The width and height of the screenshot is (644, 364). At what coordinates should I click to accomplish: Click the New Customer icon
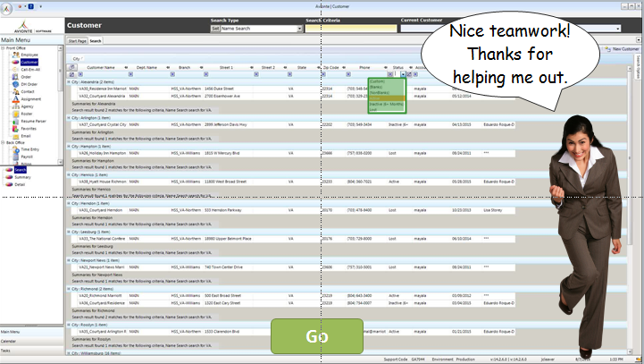[x=608, y=49]
